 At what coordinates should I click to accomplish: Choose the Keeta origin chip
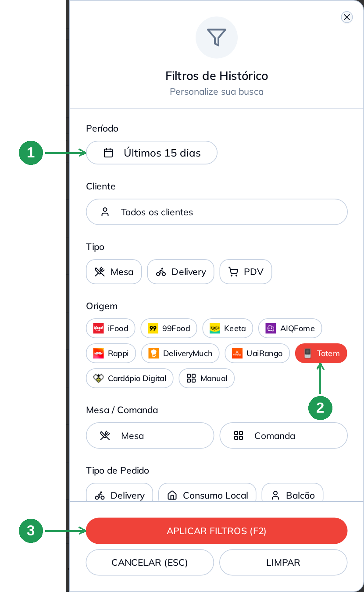[x=228, y=328]
